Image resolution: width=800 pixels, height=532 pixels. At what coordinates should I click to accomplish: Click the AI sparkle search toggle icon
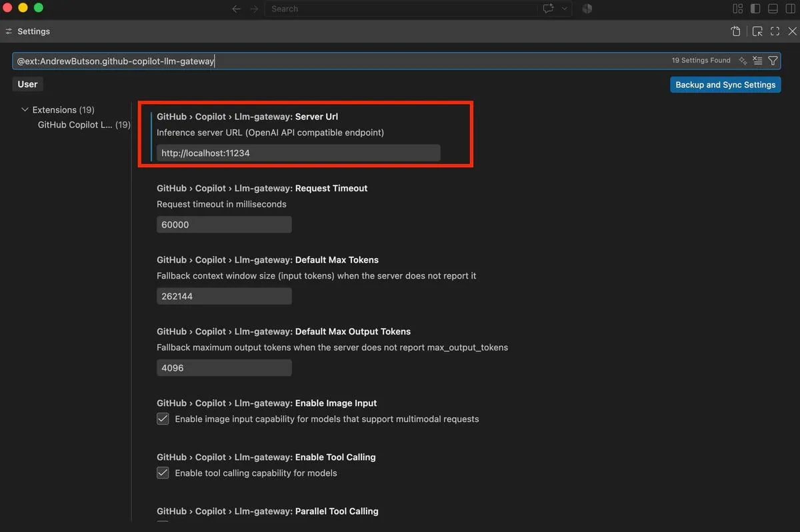click(743, 61)
